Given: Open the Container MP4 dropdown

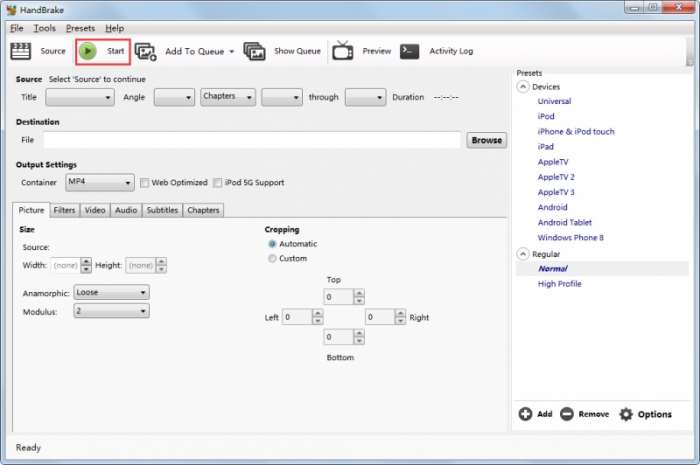Looking at the screenshot, I should (x=99, y=183).
